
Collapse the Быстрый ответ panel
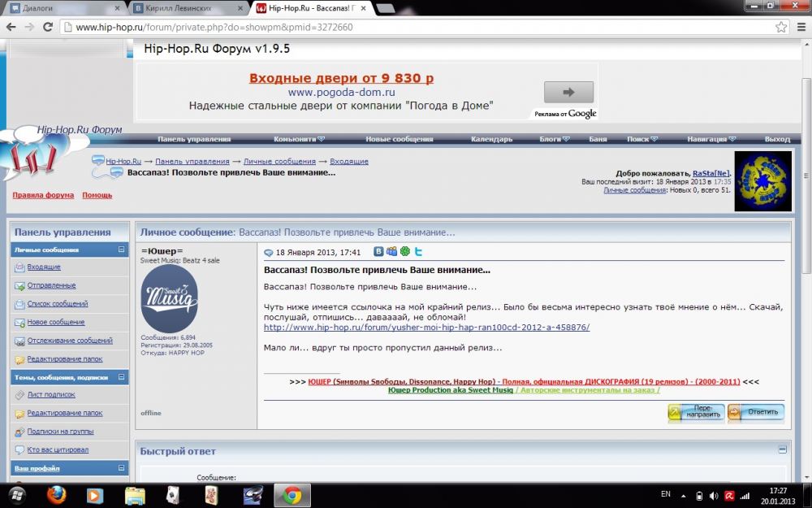(x=783, y=449)
